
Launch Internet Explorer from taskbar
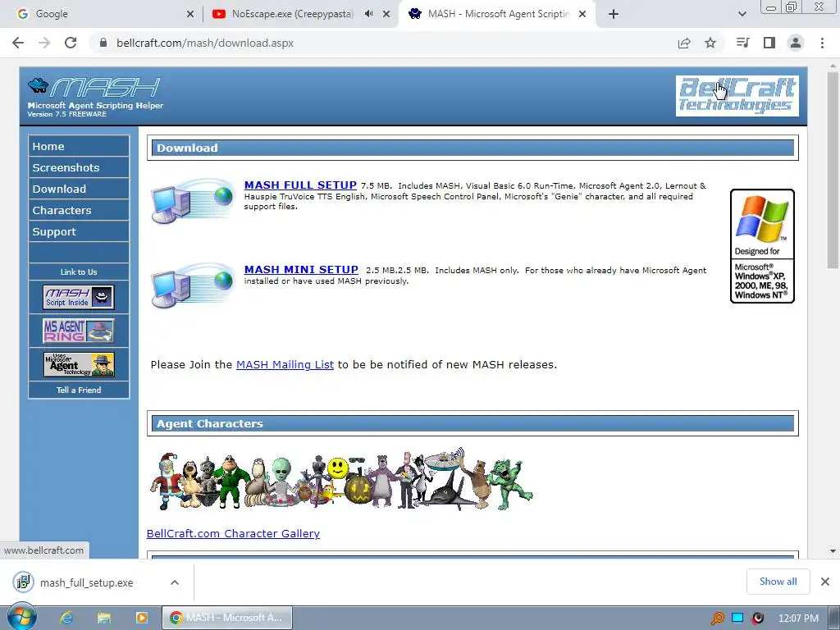[66, 618]
